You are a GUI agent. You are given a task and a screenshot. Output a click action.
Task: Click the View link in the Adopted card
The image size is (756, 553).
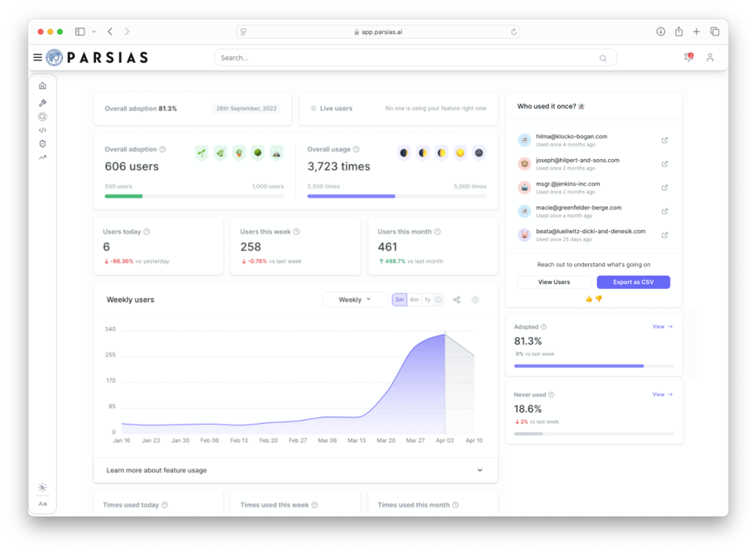(x=662, y=327)
